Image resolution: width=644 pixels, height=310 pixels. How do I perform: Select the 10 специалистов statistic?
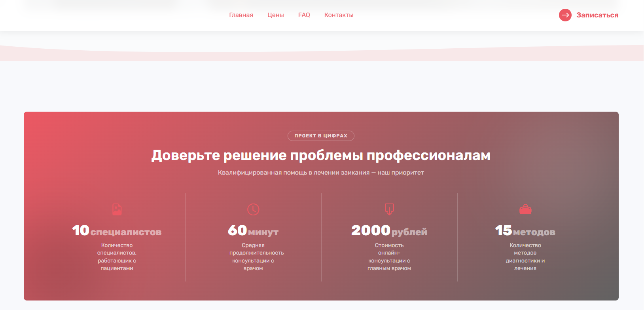pos(117,231)
